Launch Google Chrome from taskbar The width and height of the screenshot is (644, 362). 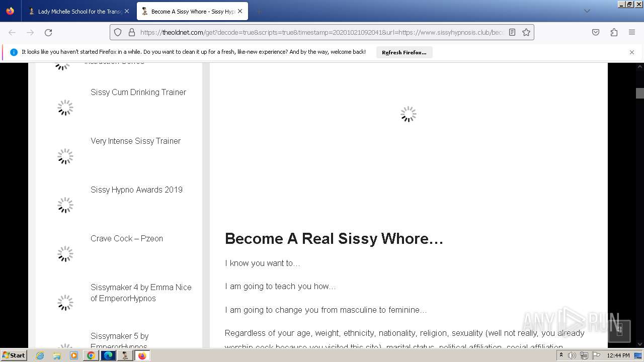pyautogui.click(x=91, y=355)
